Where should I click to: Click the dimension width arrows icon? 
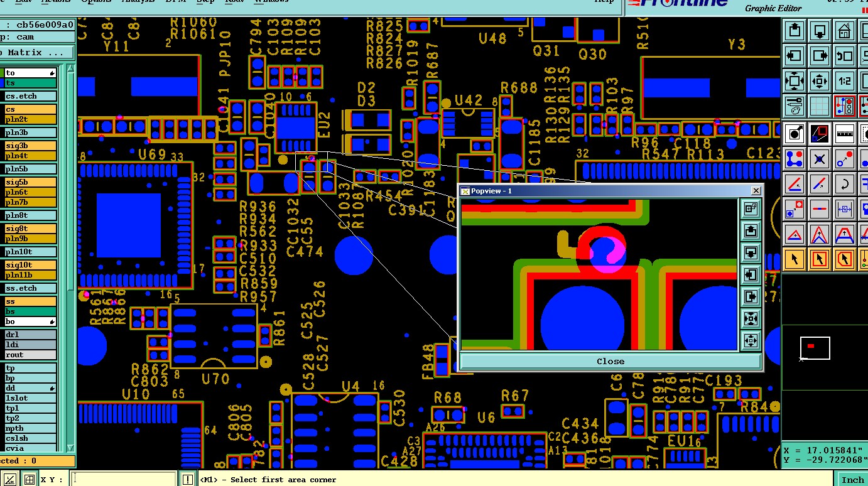point(845,208)
